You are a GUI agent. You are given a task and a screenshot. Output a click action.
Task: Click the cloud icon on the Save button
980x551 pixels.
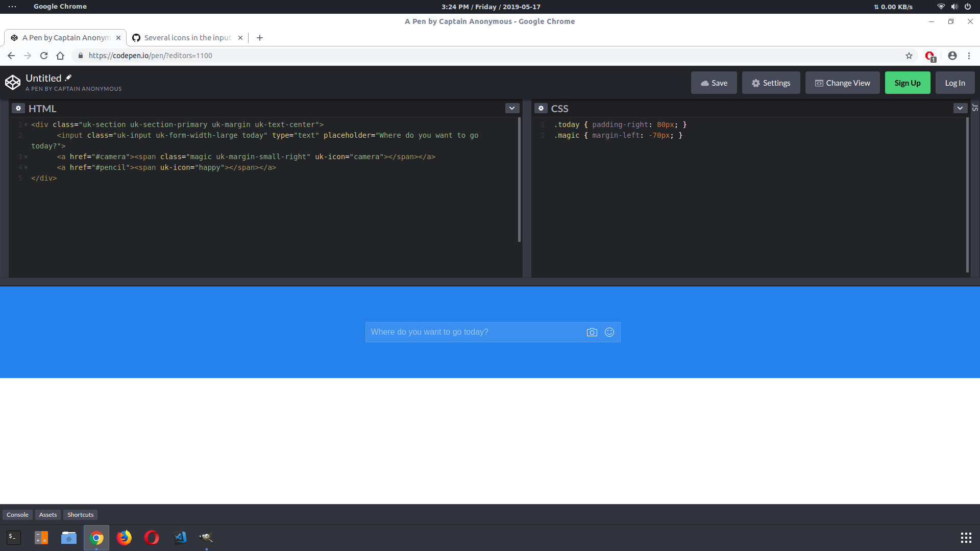(x=704, y=83)
